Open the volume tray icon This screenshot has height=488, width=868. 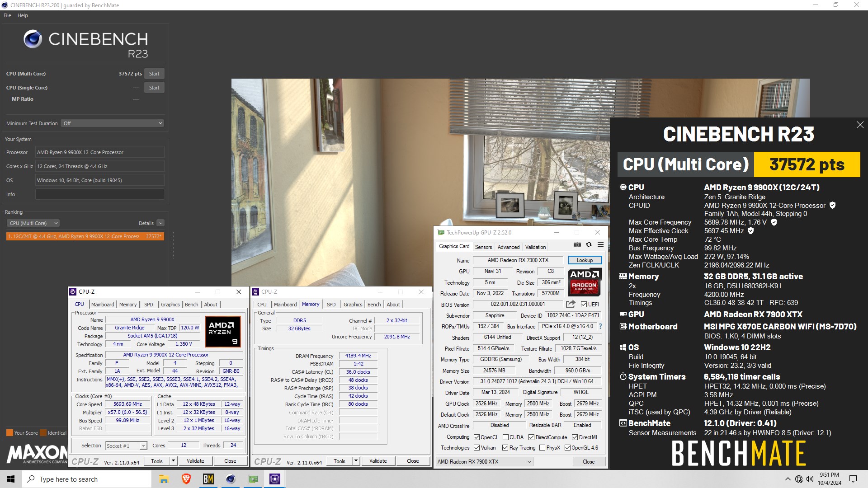point(810,479)
